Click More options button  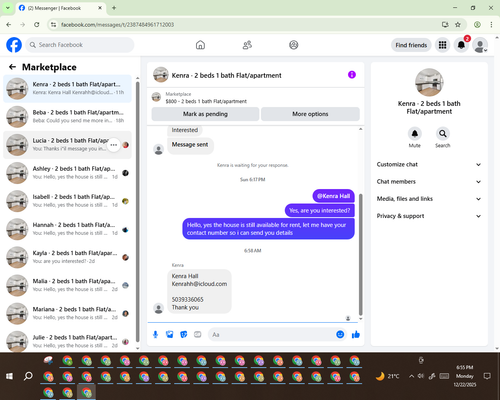[310, 114]
